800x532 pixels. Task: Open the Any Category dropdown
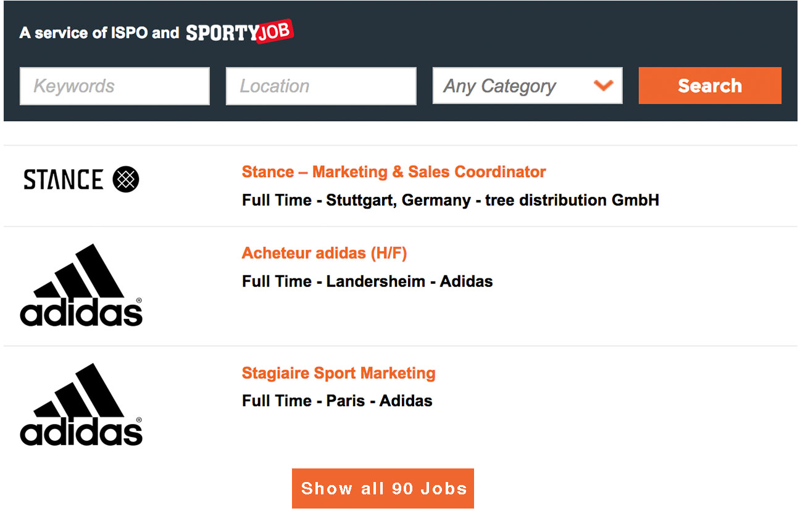527,86
